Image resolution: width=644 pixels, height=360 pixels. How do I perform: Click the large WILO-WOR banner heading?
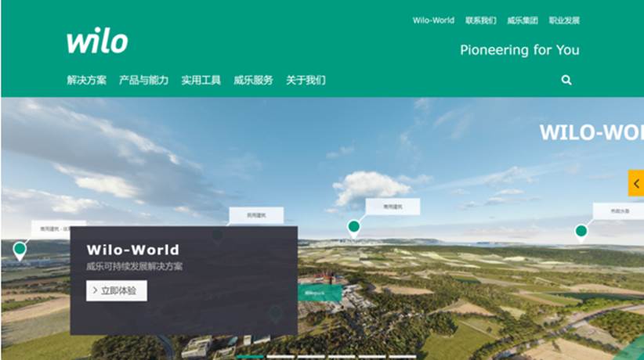592,132
